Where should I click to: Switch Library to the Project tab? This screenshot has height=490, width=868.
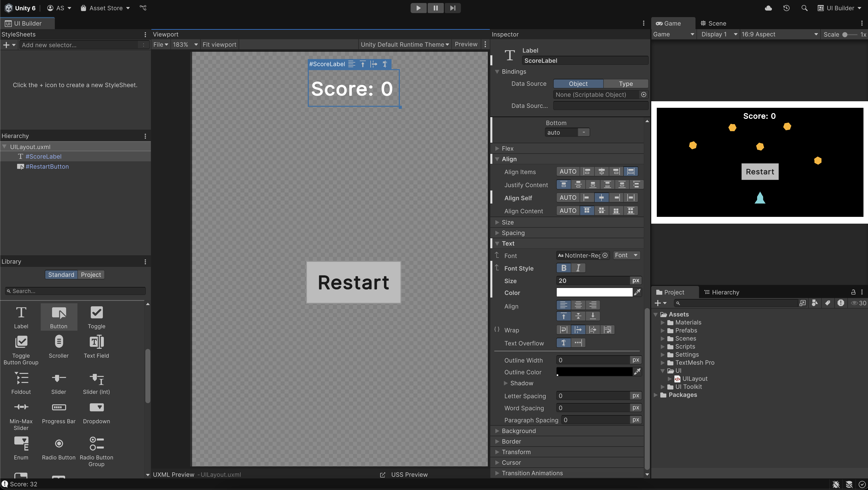pyautogui.click(x=91, y=275)
